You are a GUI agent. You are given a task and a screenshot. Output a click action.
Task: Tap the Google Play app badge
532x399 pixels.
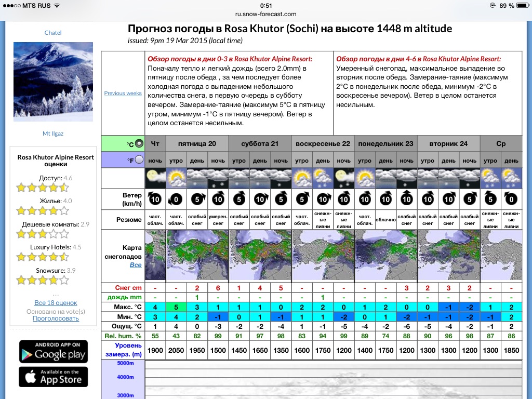(54, 351)
